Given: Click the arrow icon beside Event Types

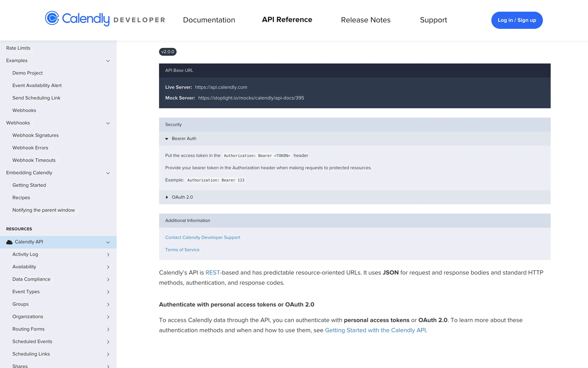Looking at the screenshot, I should [x=108, y=292].
